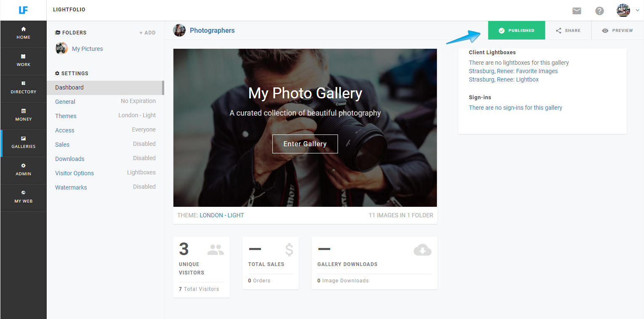
Task: Open the Admin section
Action: tap(24, 170)
